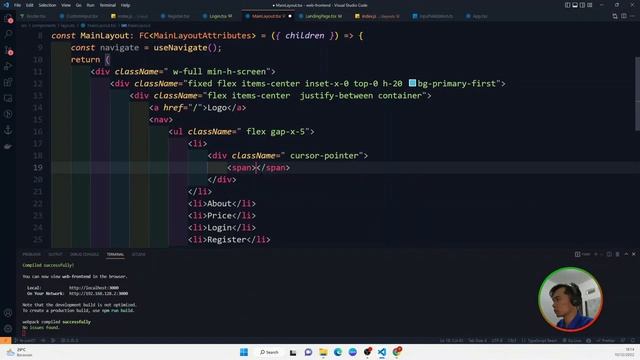Open the Help menu

click(x=125, y=5)
